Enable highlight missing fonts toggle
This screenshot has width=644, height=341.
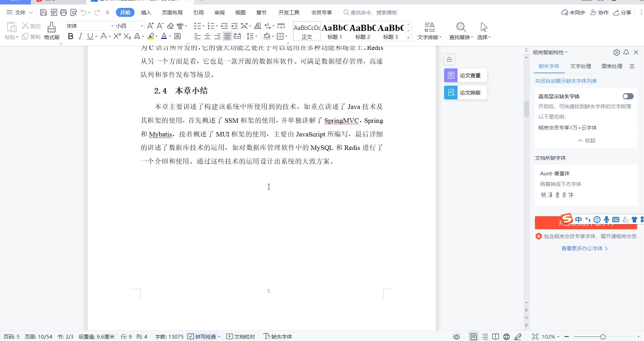point(627,96)
